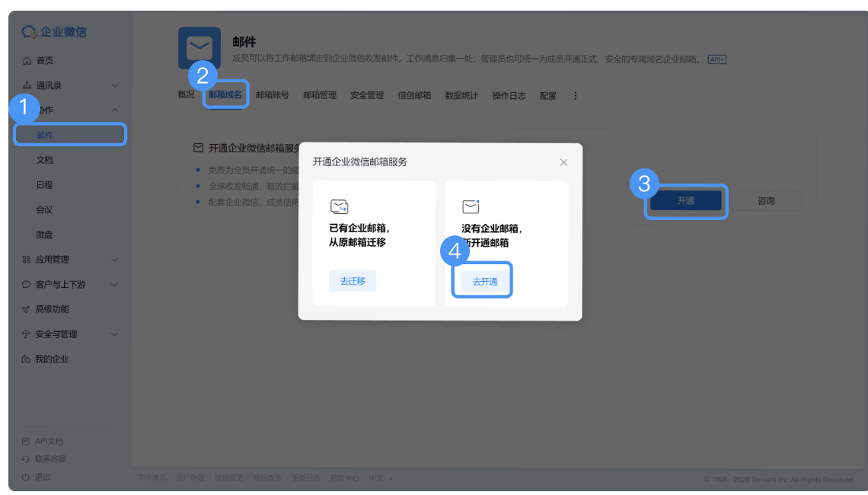Switch to the 邮箱账号 tab
Image resolution: width=868 pixels, height=495 pixels.
click(x=273, y=94)
